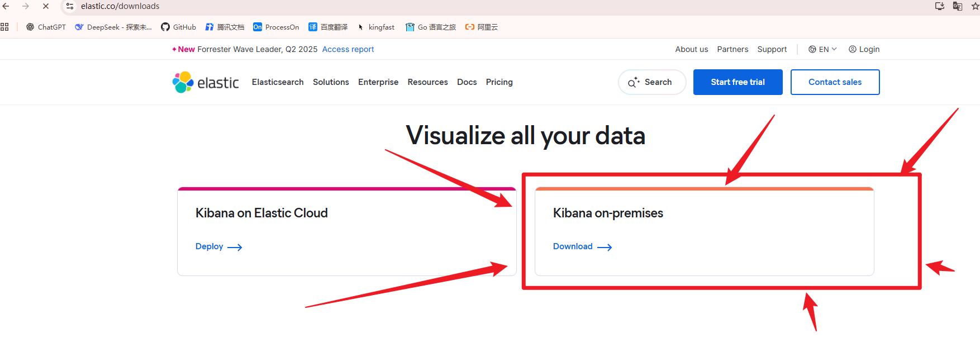Open the Docs menu item

[x=467, y=82]
